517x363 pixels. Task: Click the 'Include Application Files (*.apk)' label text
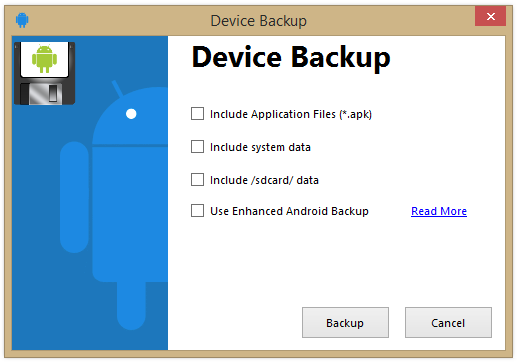click(291, 114)
